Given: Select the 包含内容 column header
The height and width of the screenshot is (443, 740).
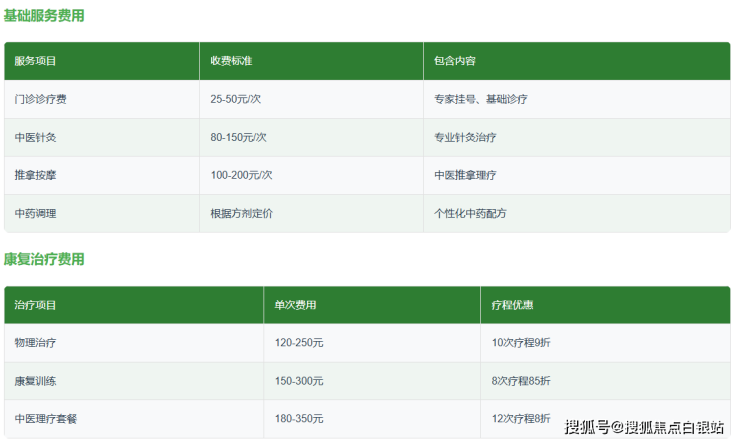Looking at the screenshot, I should [x=455, y=61].
